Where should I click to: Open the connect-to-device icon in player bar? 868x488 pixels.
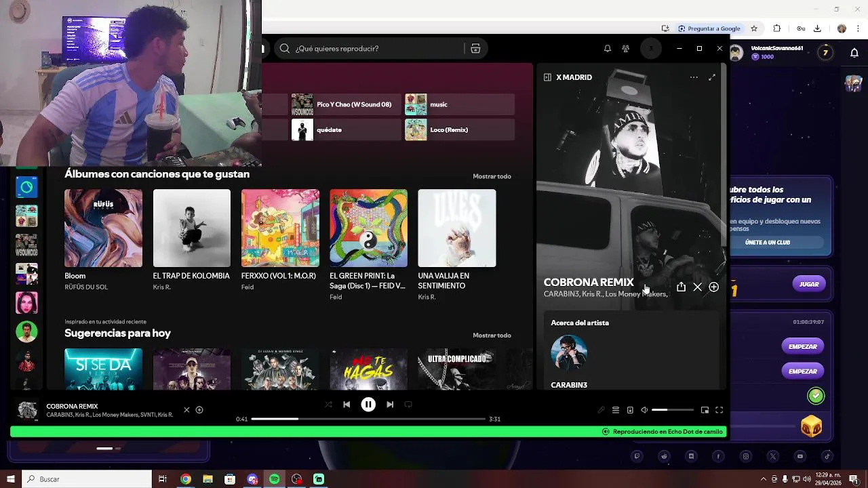(x=630, y=410)
